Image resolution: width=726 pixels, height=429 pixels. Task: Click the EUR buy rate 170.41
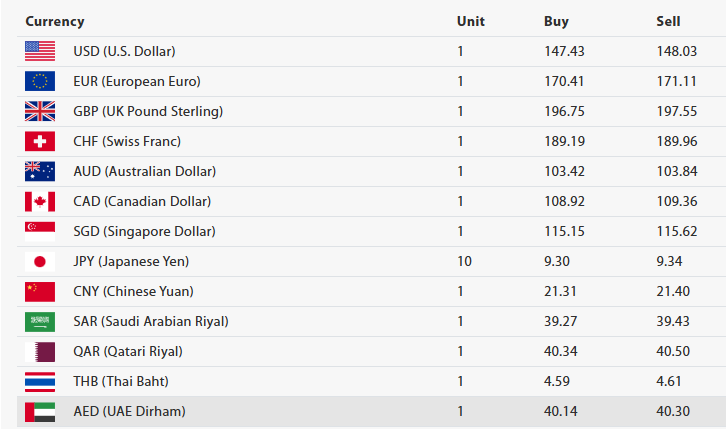tap(562, 81)
